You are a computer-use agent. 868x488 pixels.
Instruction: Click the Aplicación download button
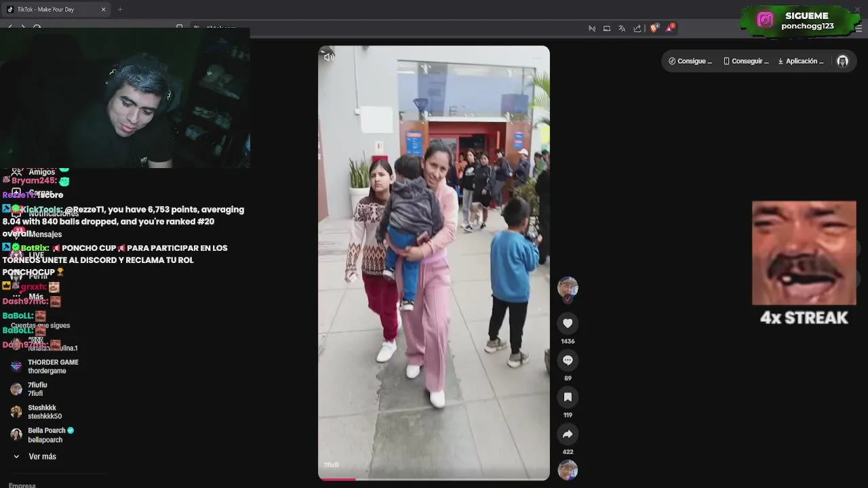(800, 61)
